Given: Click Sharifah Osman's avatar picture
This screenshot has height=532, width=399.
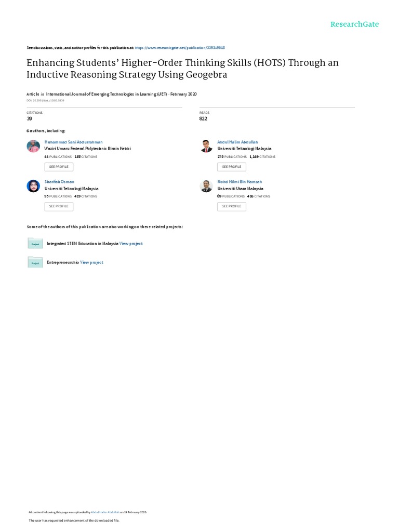Looking at the screenshot, I should point(33,186).
